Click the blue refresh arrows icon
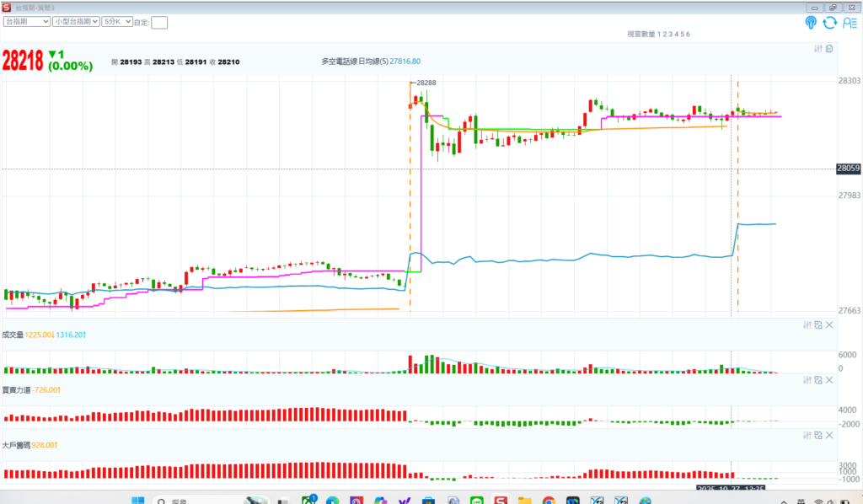Image resolution: width=863 pixels, height=504 pixels. coord(830,23)
